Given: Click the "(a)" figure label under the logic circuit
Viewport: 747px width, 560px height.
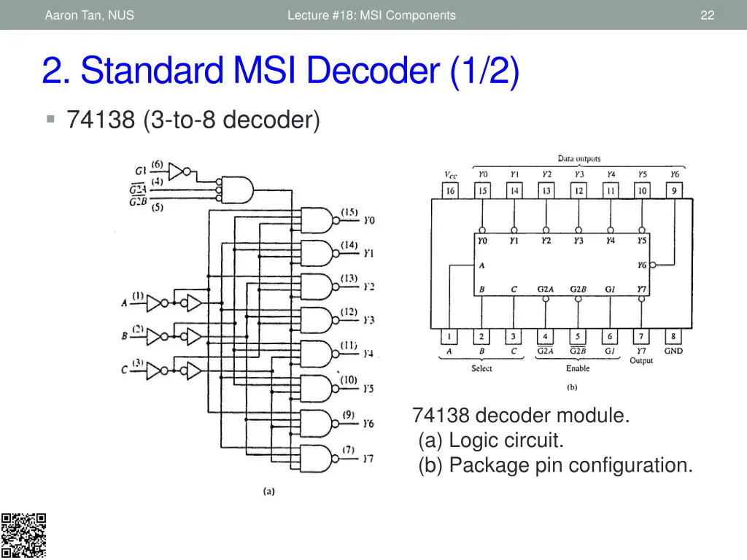Looking at the screenshot, I should pyautogui.click(x=268, y=491).
